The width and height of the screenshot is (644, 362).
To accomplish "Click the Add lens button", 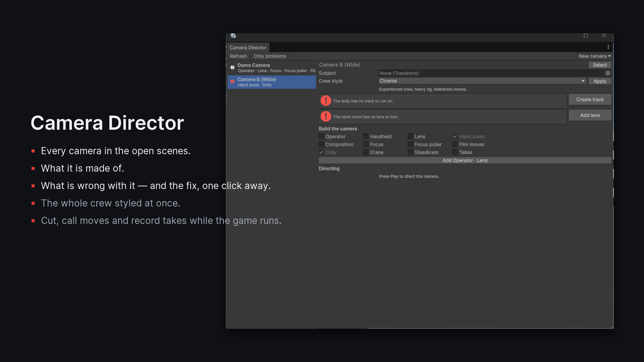I will tap(590, 115).
